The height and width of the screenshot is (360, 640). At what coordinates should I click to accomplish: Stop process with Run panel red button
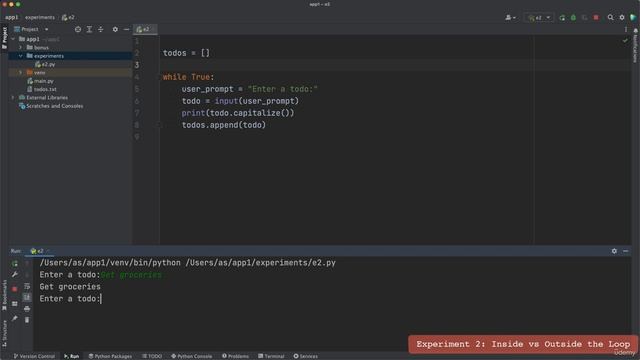(15, 289)
